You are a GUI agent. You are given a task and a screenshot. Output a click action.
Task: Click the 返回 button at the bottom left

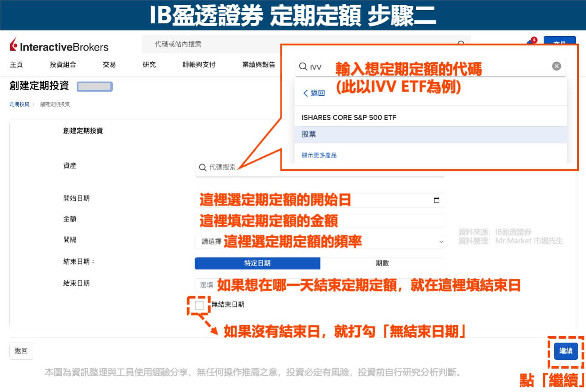(21, 351)
